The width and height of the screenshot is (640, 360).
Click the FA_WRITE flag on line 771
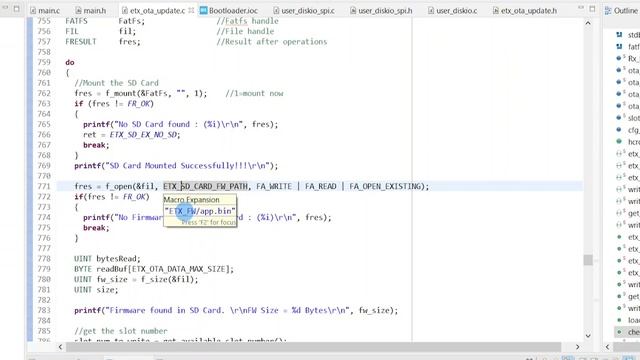(274, 187)
